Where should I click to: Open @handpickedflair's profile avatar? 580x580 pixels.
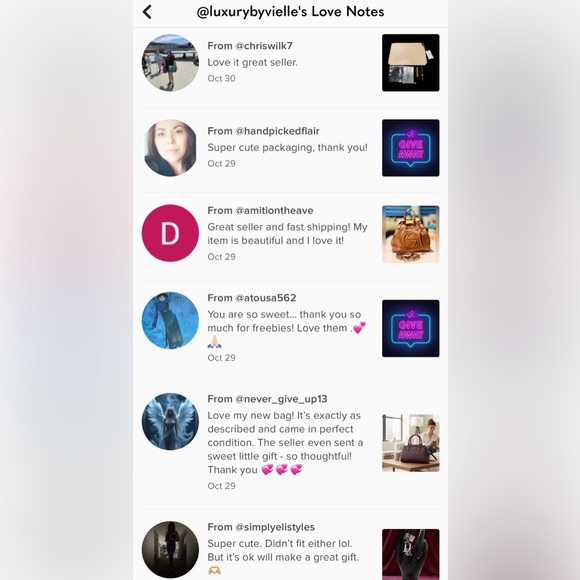point(170,148)
